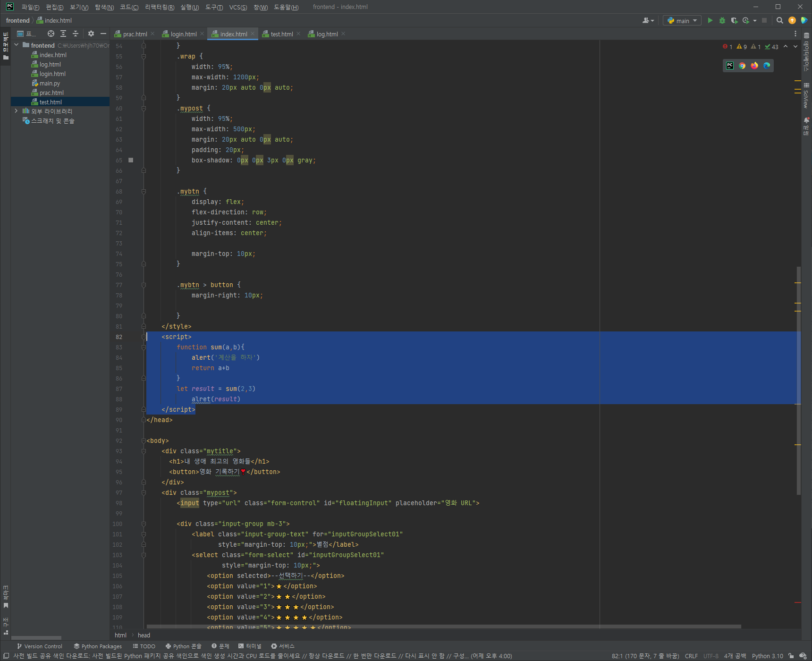812x661 pixels.
Task: Start debugging with the bug icon
Action: [722, 20]
